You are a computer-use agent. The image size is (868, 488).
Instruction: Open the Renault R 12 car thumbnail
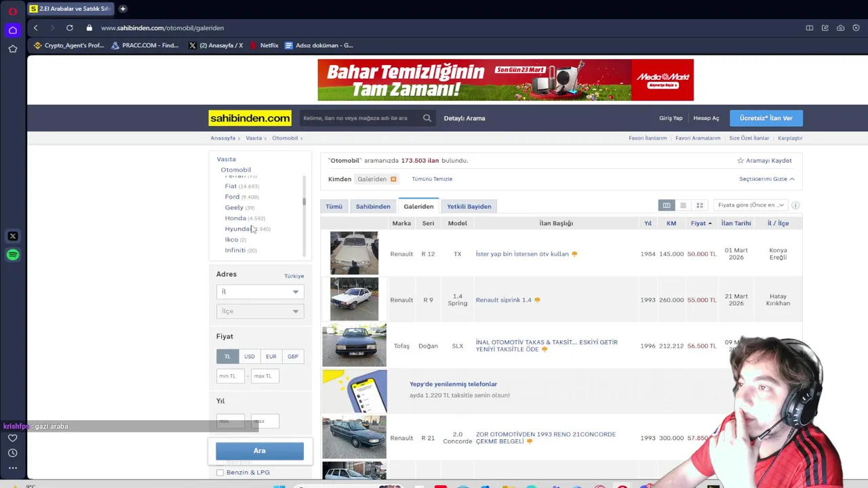pyautogui.click(x=354, y=253)
